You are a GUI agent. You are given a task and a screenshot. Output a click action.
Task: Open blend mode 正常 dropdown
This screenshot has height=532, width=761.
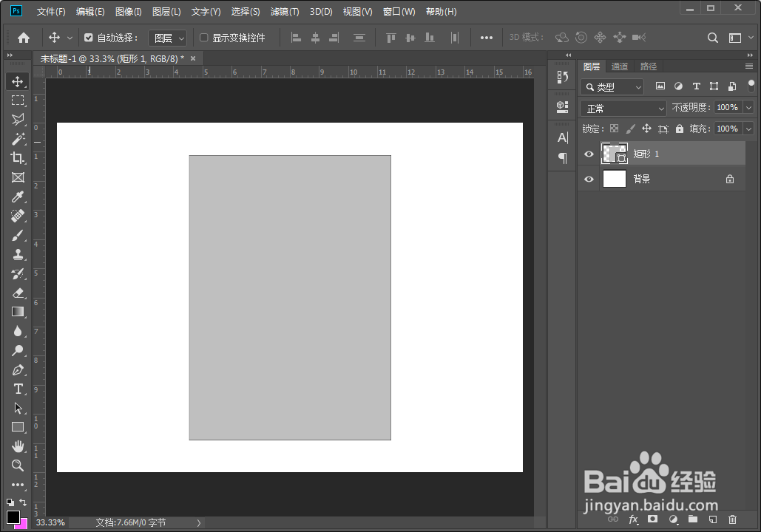(623, 108)
